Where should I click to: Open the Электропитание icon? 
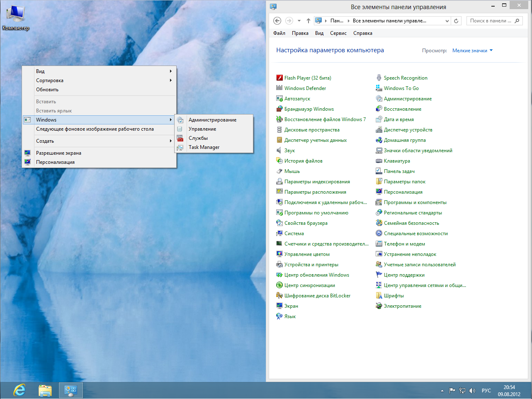379,306
